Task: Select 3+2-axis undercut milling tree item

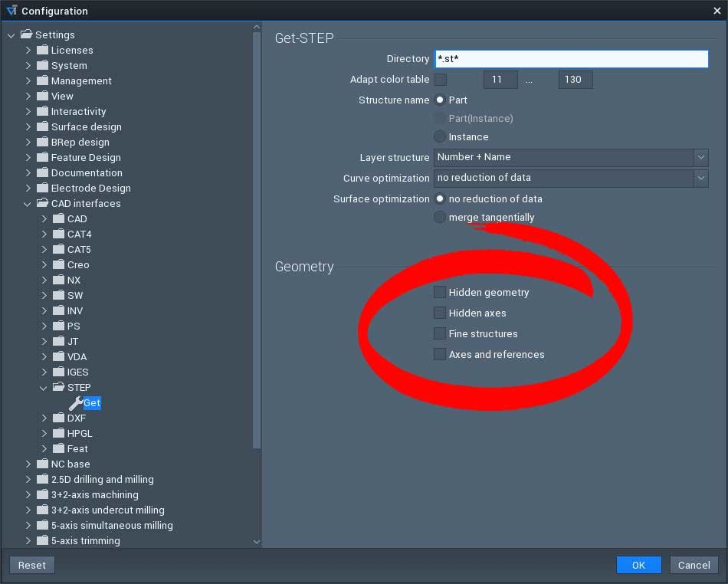Action: tap(108, 510)
